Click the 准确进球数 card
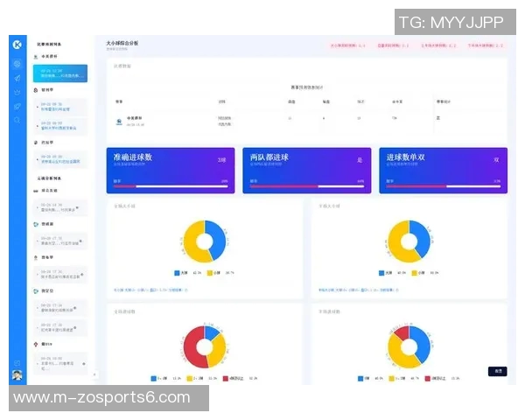 tap(171, 171)
